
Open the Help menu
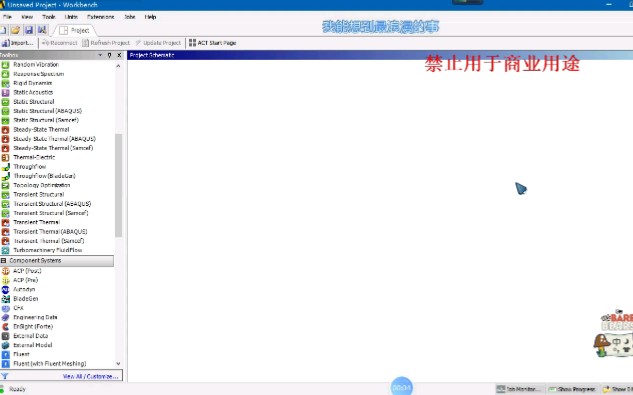(150, 17)
